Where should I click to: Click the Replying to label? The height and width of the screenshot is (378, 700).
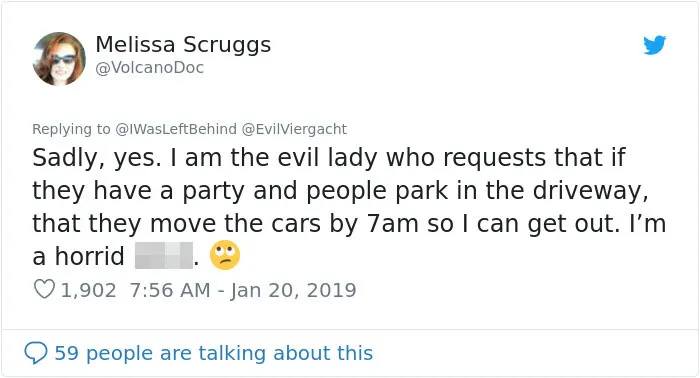71,129
